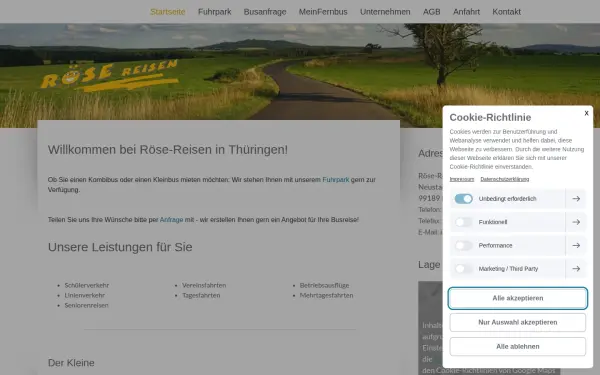Click the Betriebsausflüge list entry
Screen dimensions: 600x375
click(x=324, y=285)
